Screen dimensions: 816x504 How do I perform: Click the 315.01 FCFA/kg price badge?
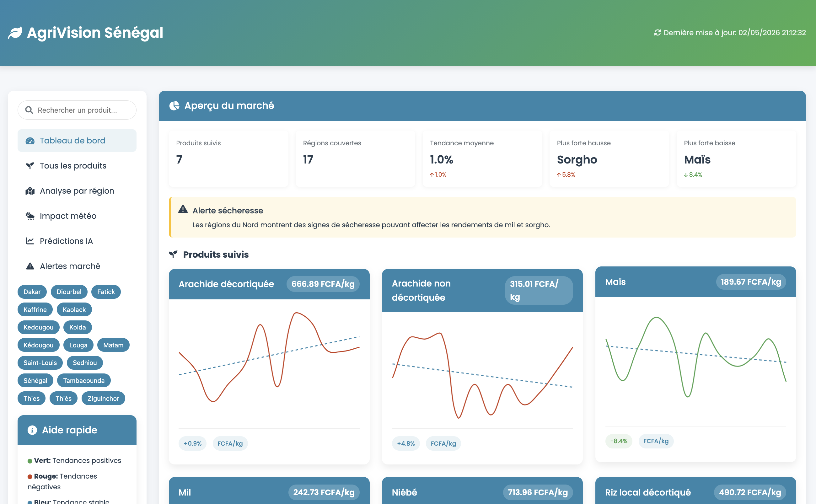tap(539, 290)
